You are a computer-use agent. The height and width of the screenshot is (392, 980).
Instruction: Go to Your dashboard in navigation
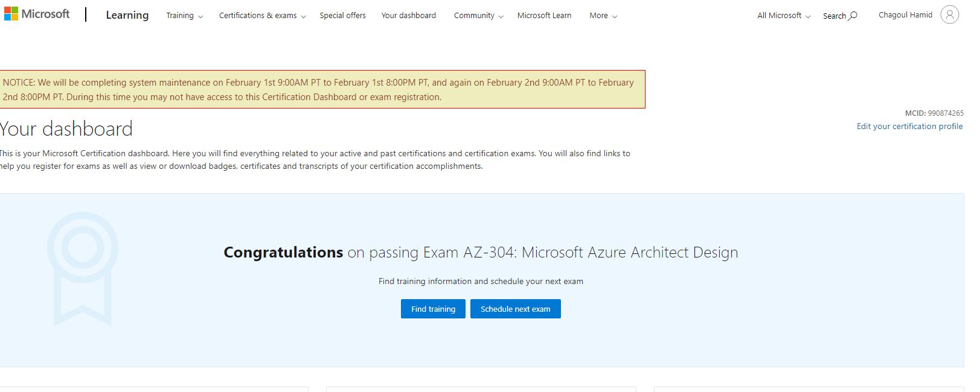pos(409,16)
